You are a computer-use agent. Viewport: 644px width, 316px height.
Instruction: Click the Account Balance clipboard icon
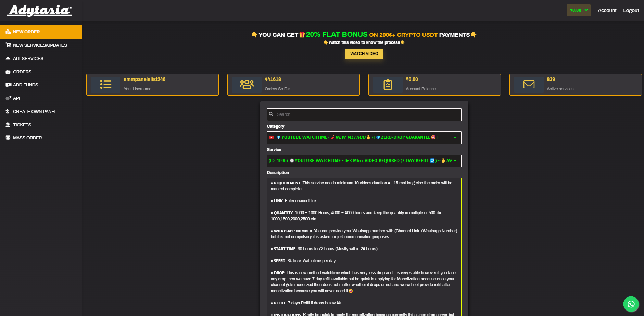[388, 84]
